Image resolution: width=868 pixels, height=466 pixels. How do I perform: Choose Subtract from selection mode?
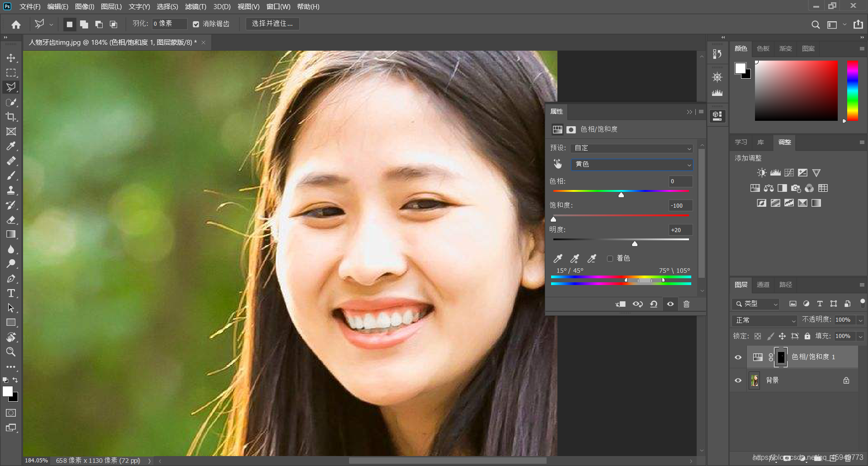click(99, 24)
